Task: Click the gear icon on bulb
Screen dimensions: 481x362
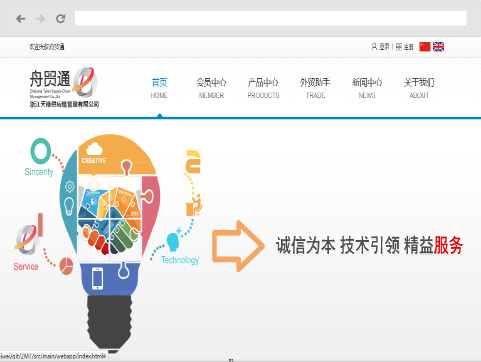Action: click(x=70, y=187)
